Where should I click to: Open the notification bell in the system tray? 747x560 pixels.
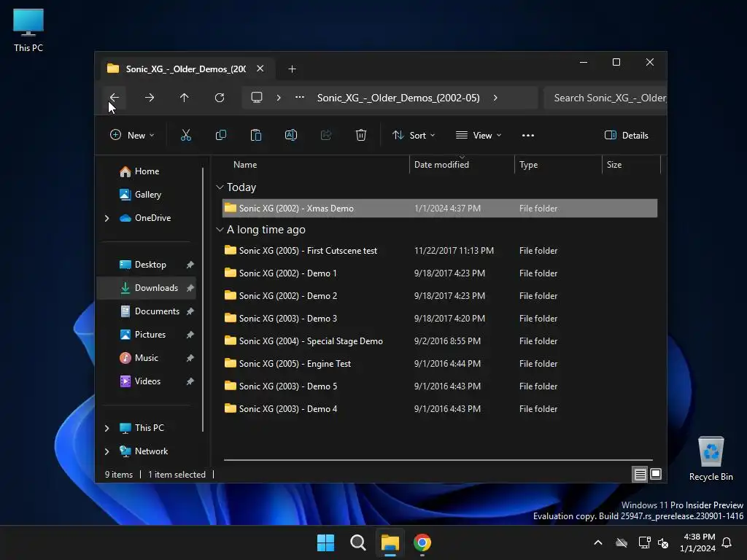coord(727,542)
